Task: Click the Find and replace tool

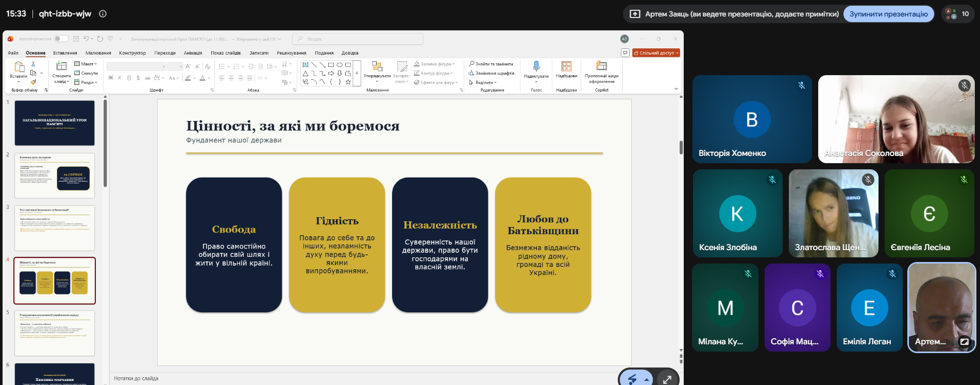Action: pos(491,64)
